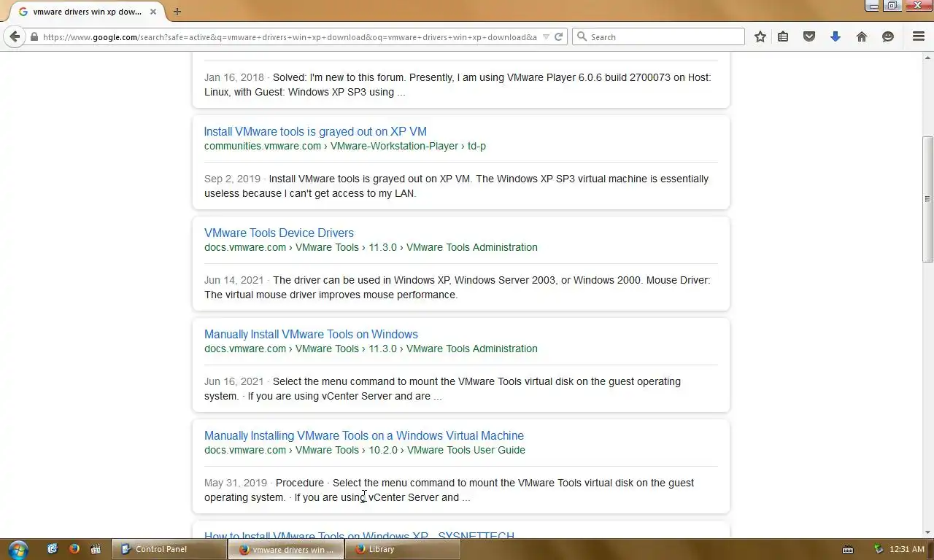Image resolution: width=934 pixels, height=560 pixels.
Task: Click the 'Jan 16, 2018' Solved snippet
Action: point(458,85)
